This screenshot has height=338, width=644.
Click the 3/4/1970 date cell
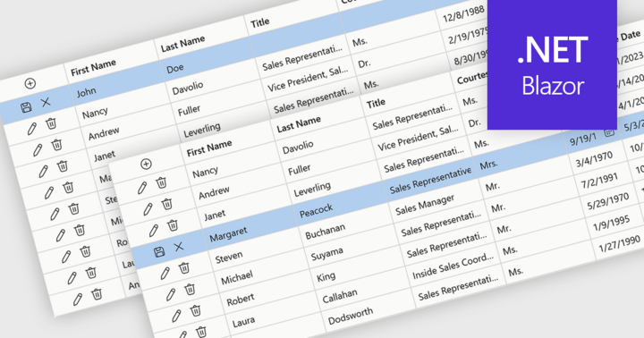click(x=594, y=159)
